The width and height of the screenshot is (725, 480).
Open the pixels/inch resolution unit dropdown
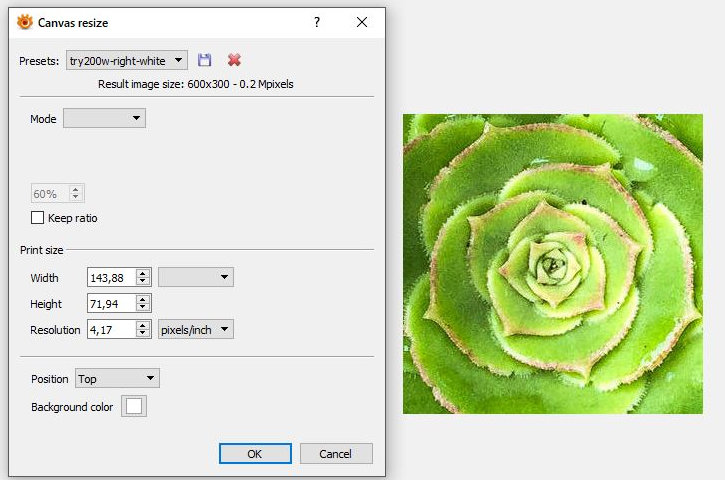point(196,330)
